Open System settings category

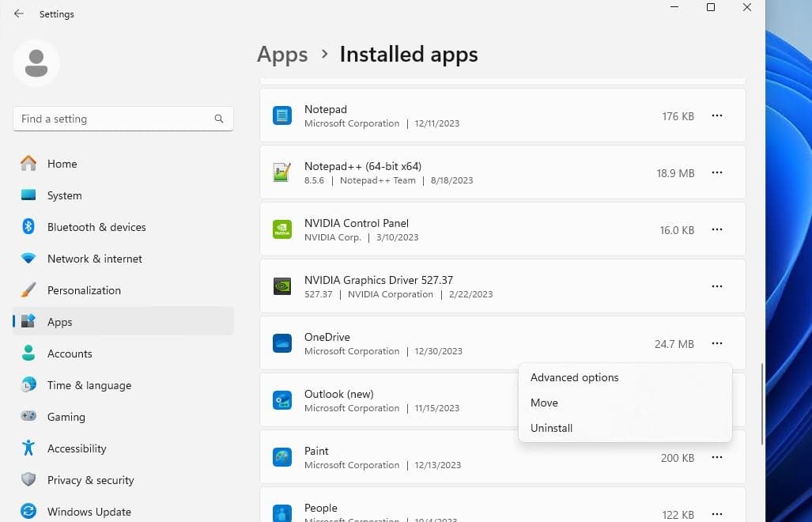pyautogui.click(x=123, y=195)
